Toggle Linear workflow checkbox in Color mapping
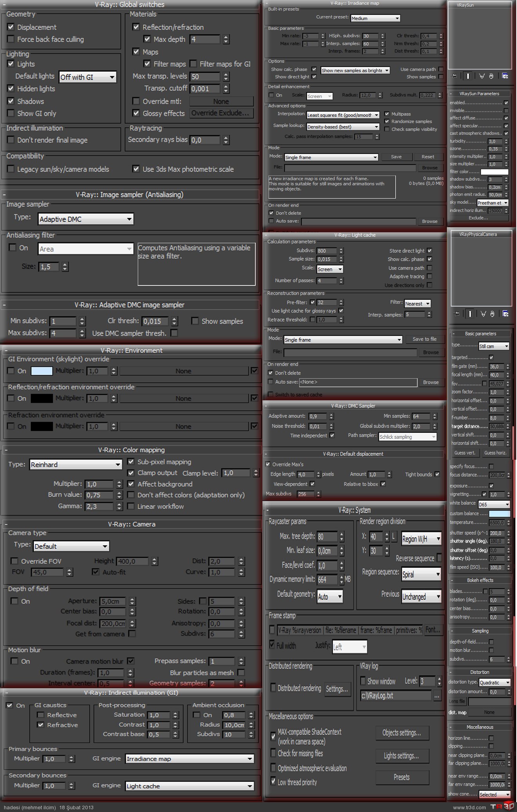This screenshot has width=517, height=812. (131, 506)
